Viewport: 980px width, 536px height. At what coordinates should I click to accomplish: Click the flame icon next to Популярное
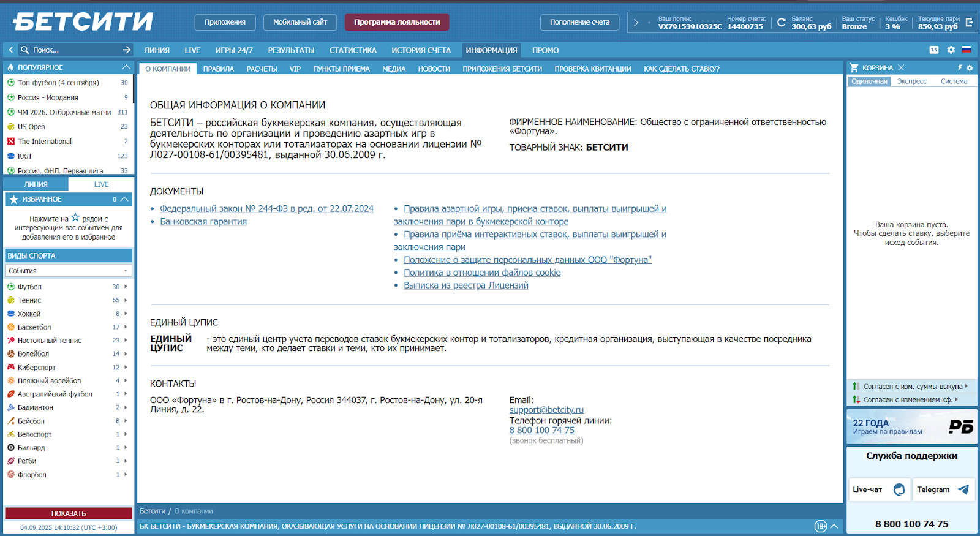10,67
